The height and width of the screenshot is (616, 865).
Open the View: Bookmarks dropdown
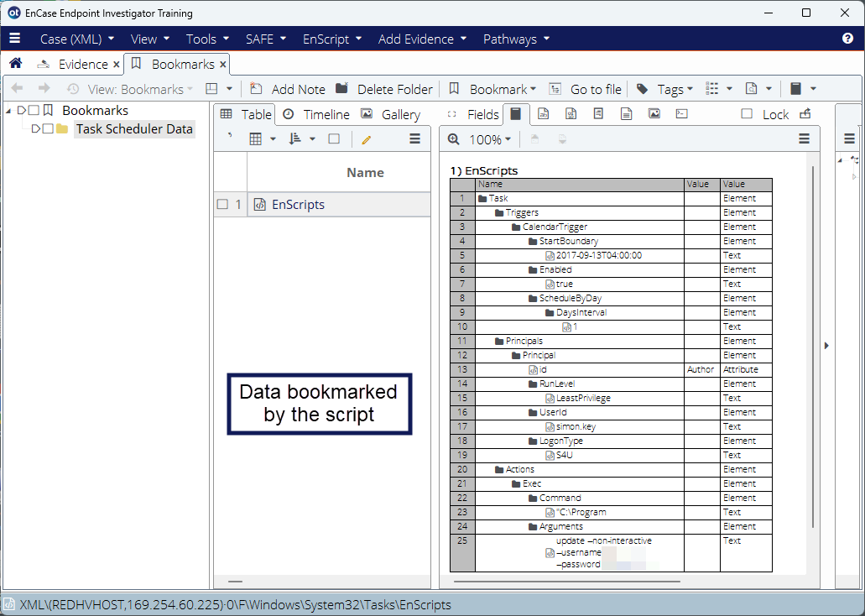130,89
